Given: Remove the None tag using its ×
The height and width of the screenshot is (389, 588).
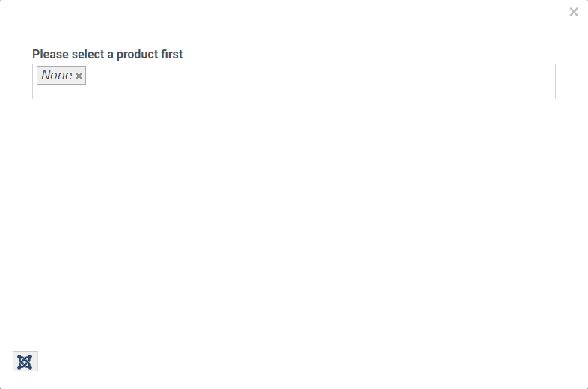Looking at the screenshot, I should coord(79,76).
